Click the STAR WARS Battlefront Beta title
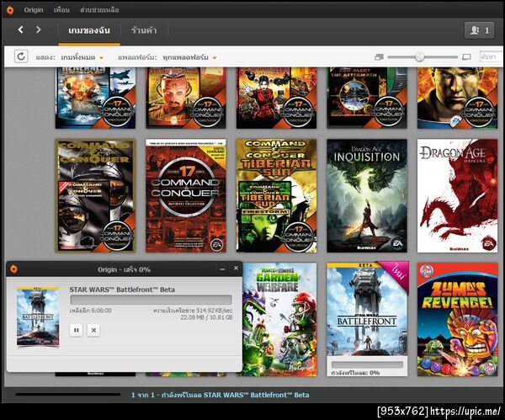The height and width of the screenshot is (420, 505). click(122, 290)
